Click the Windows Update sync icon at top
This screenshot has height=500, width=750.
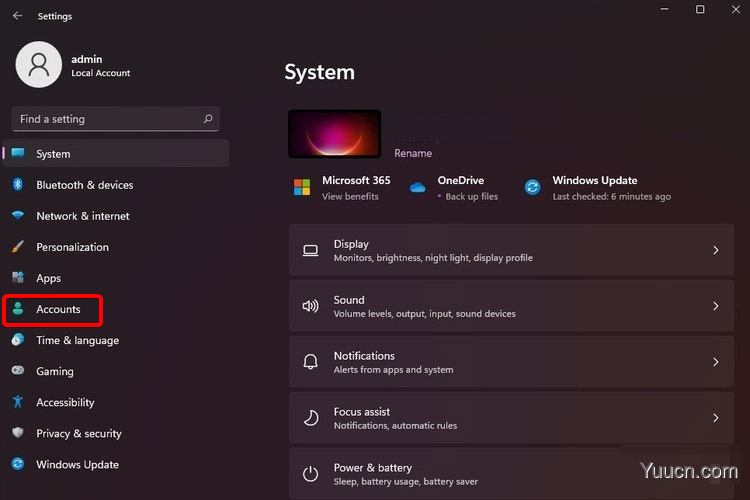tap(532, 187)
